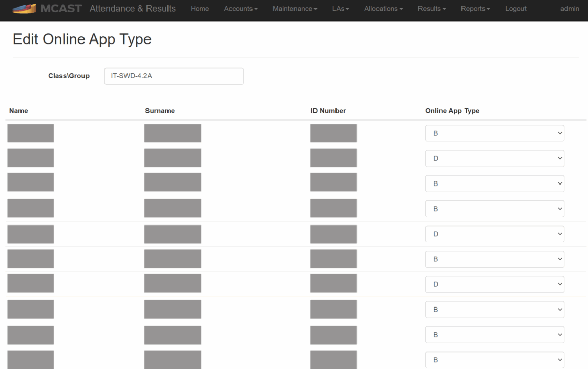Open fifth row Online App Type dropdown

pyautogui.click(x=494, y=234)
